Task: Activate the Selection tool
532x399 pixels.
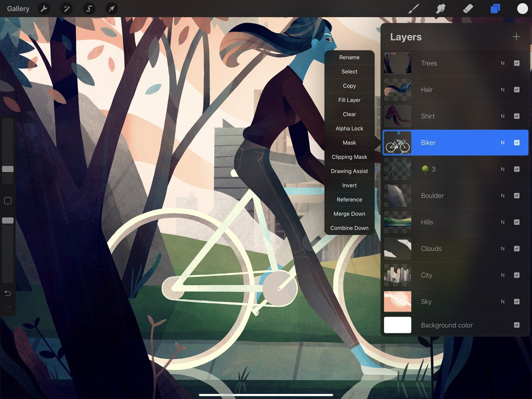Action: pyautogui.click(x=89, y=8)
